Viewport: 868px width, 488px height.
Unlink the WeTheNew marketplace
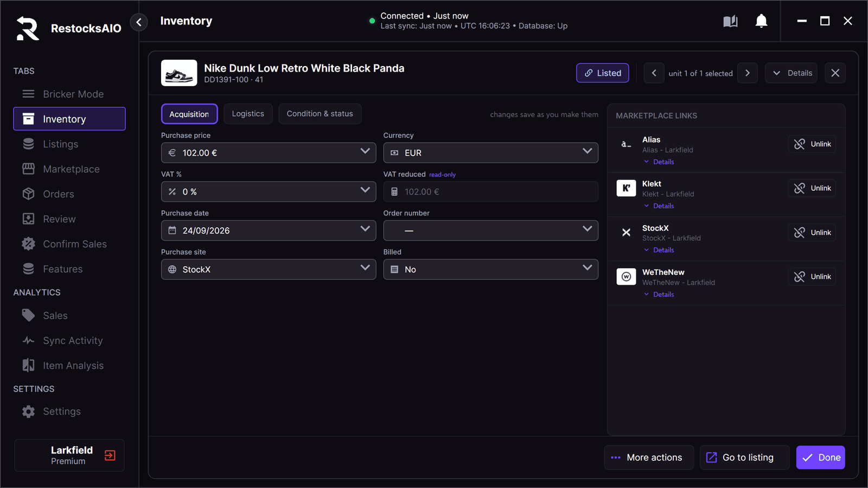click(x=812, y=277)
